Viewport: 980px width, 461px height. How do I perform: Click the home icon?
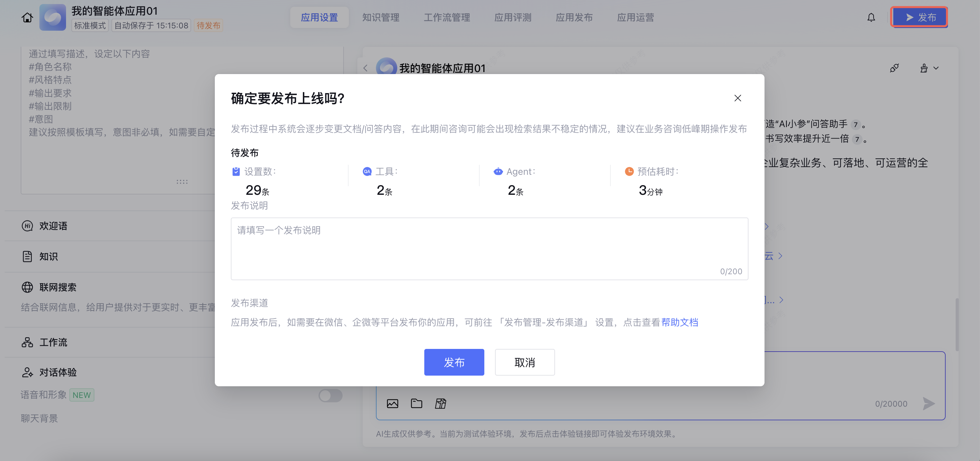coord(27,17)
